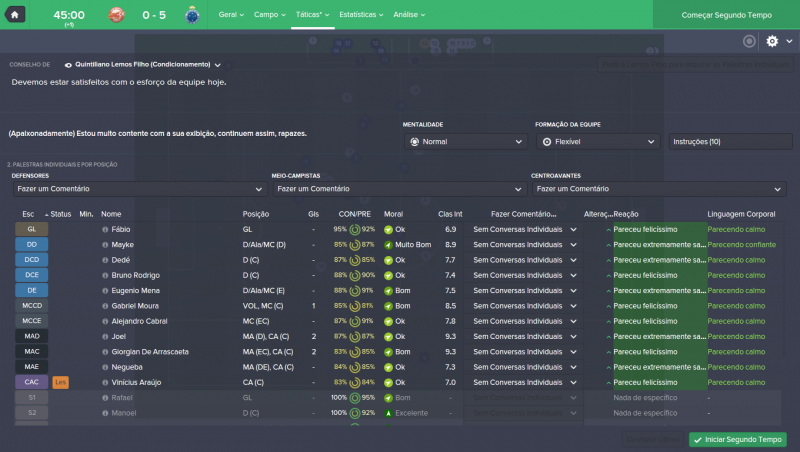This screenshot has height=452, width=800.
Task: Click the round record icon beside the gear
Action: point(749,41)
